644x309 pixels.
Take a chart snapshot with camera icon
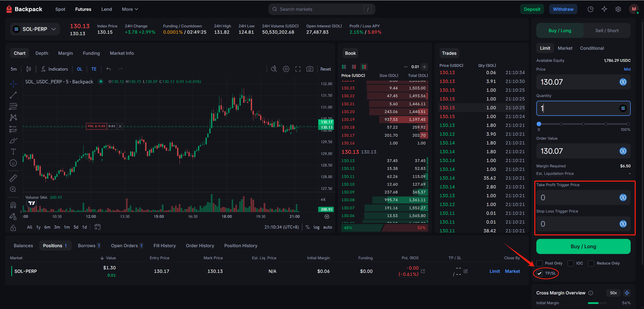pyautogui.click(x=310, y=69)
